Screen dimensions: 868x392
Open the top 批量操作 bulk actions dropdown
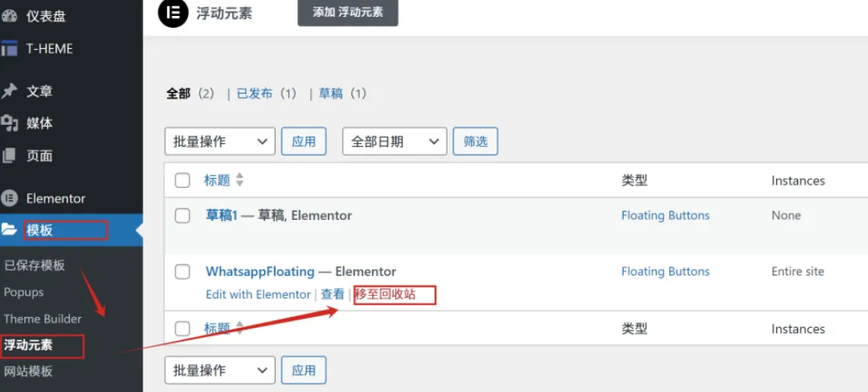[x=220, y=141]
